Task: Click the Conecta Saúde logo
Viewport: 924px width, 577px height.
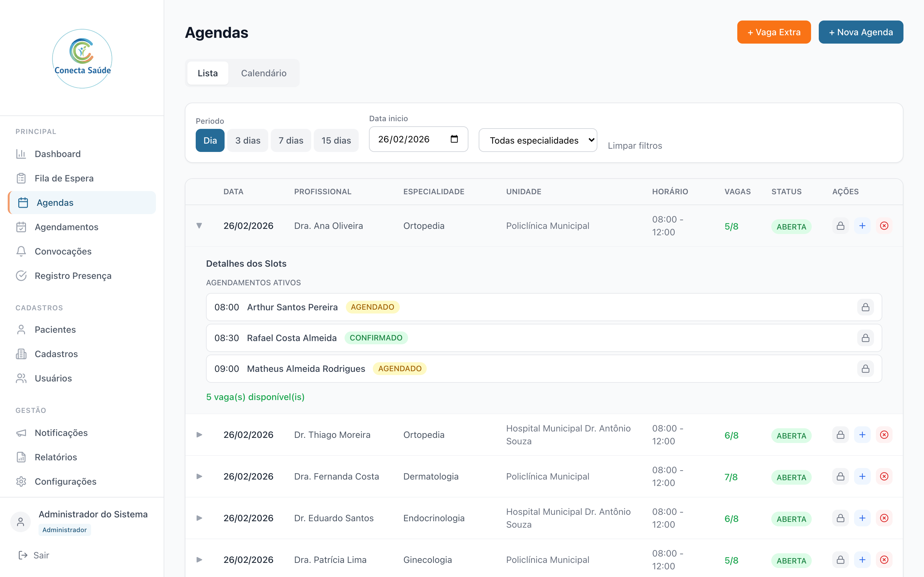Action: pos(82,59)
